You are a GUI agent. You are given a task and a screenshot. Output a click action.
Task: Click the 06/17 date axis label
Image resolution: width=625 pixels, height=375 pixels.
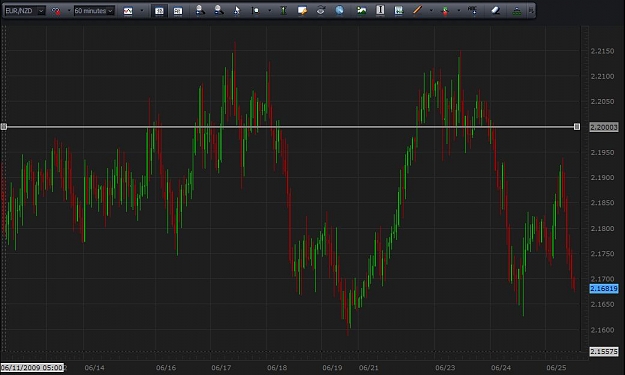[221, 367]
